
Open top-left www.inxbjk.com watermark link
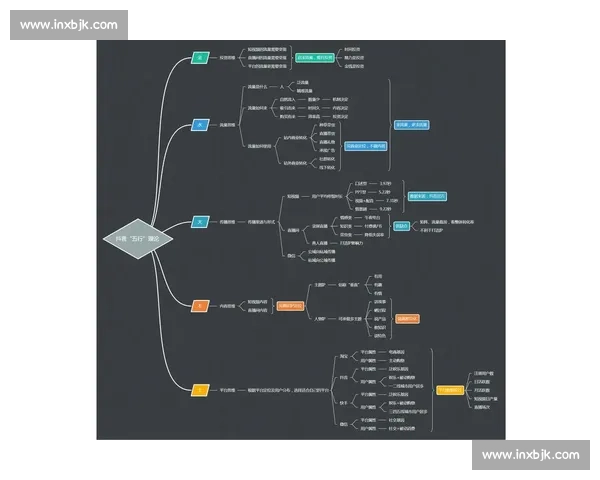pos(68,24)
